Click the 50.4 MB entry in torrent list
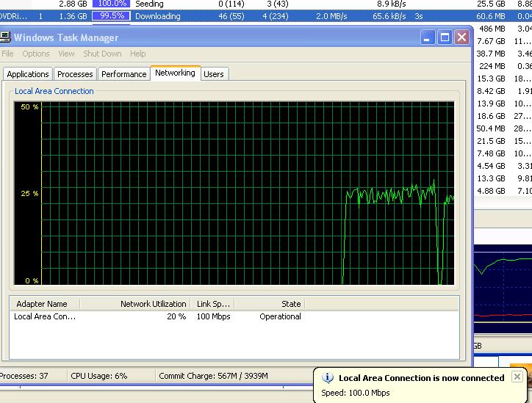The height and width of the screenshot is (403, 532). tap(491, 128)
